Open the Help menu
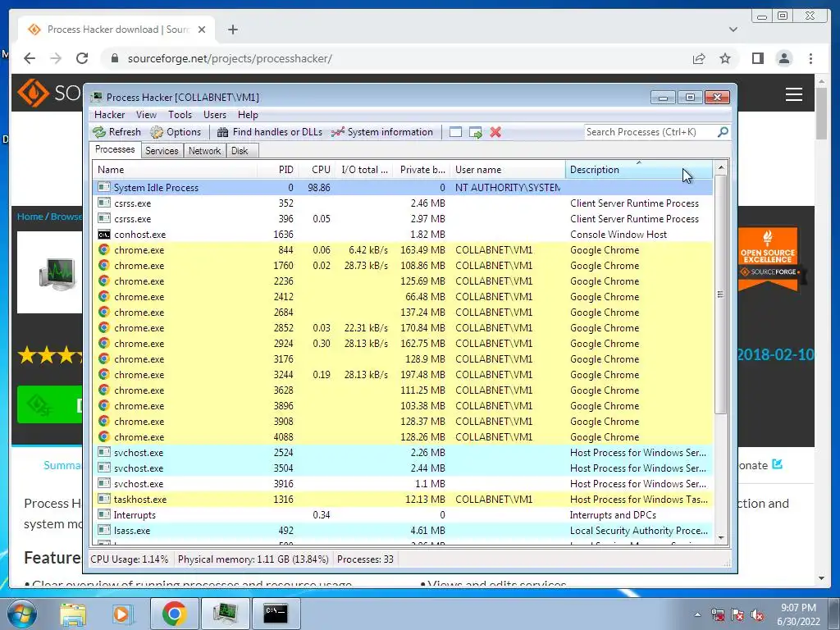This screenshot has height=630, width=840. coord(248,115)
